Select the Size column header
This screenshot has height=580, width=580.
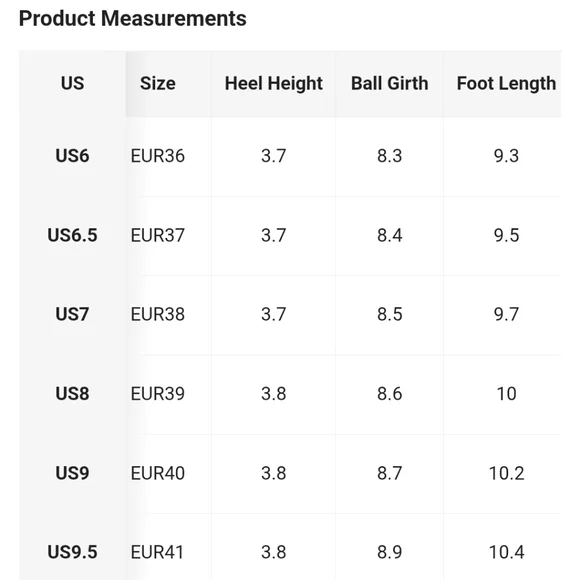(x=158, y=83)
